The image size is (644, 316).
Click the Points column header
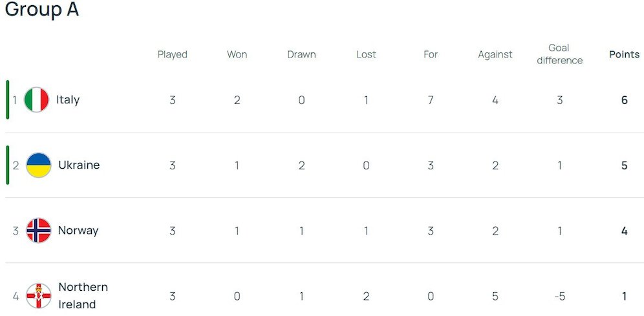[625, 54]
